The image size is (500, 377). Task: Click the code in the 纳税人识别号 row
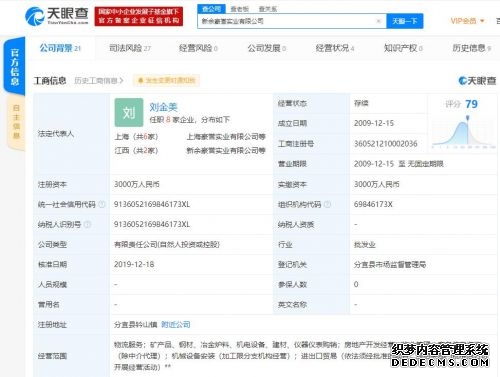click(x=152, y=224)
